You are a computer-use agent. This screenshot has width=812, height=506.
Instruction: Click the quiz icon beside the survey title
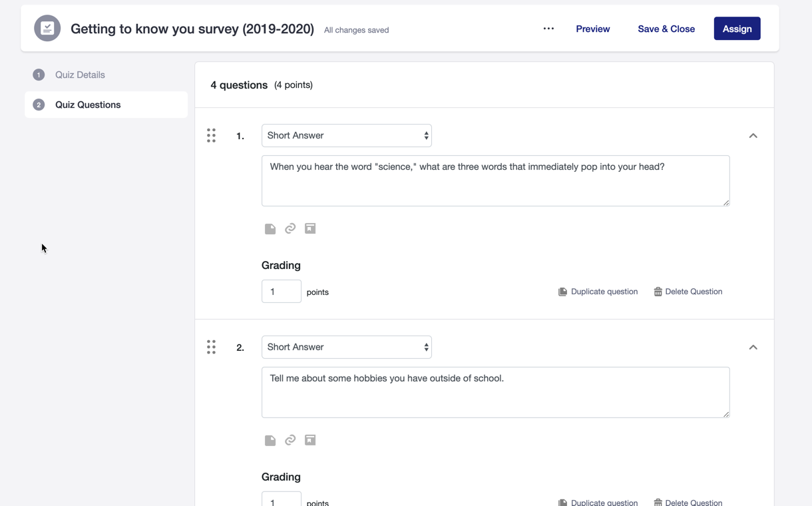click(x=47, y=29)
